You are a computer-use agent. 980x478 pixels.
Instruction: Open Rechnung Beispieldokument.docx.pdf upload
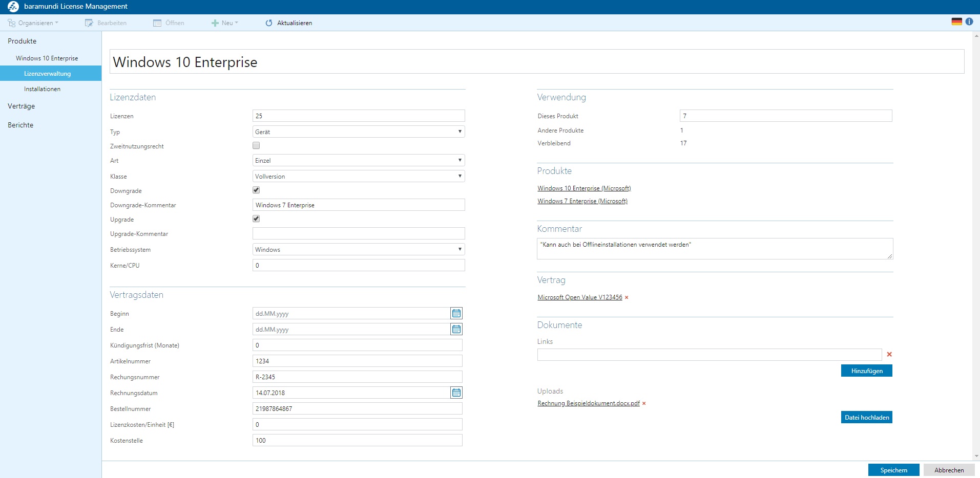(589, 403)
